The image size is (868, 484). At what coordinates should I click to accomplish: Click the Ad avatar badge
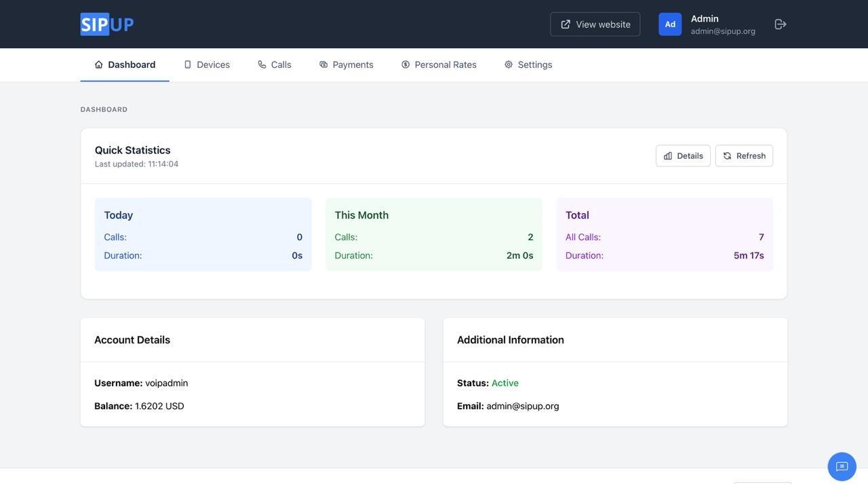(670, 24)
